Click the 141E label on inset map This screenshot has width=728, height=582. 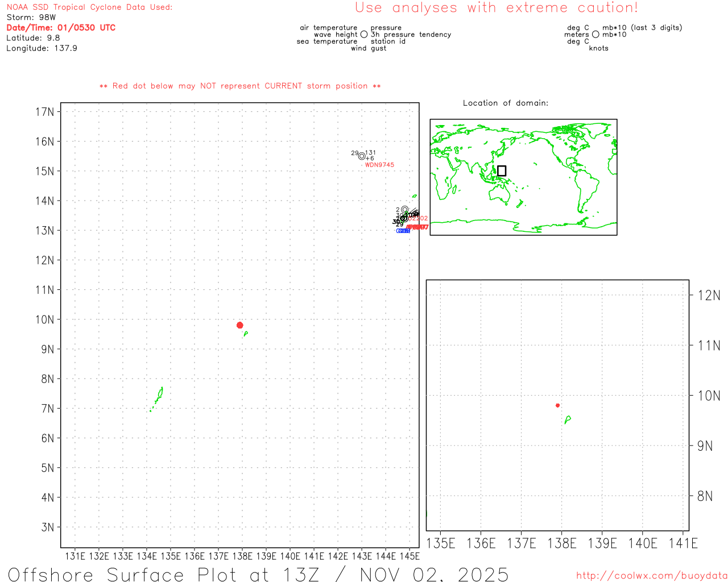coord(683,543)
